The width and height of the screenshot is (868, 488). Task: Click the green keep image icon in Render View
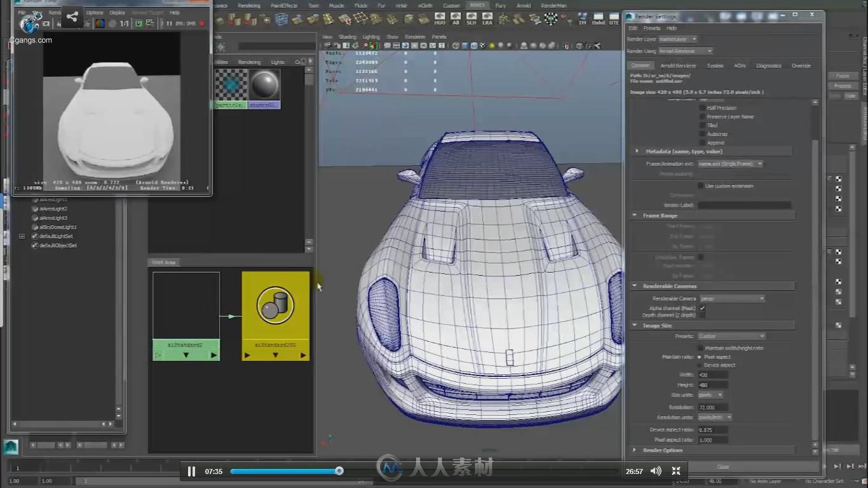pos(137,24)
